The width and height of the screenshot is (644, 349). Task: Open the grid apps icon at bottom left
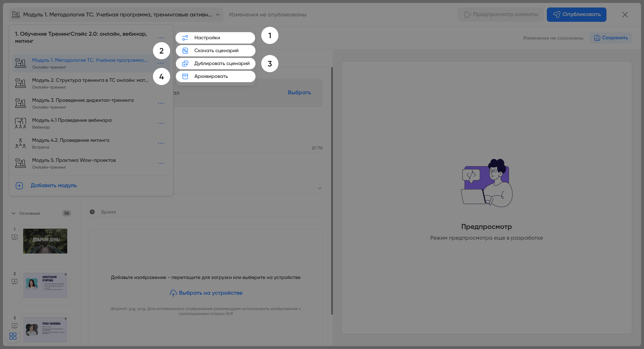(13, 336)
